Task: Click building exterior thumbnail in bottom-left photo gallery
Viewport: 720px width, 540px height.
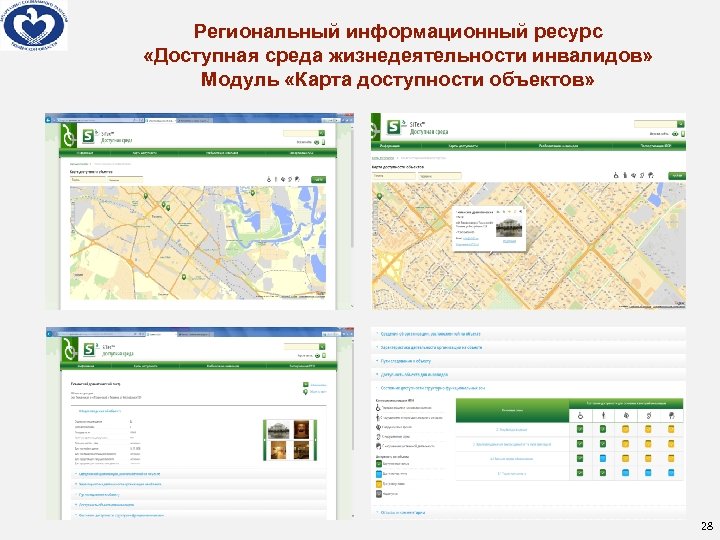Action: point(279,430)
